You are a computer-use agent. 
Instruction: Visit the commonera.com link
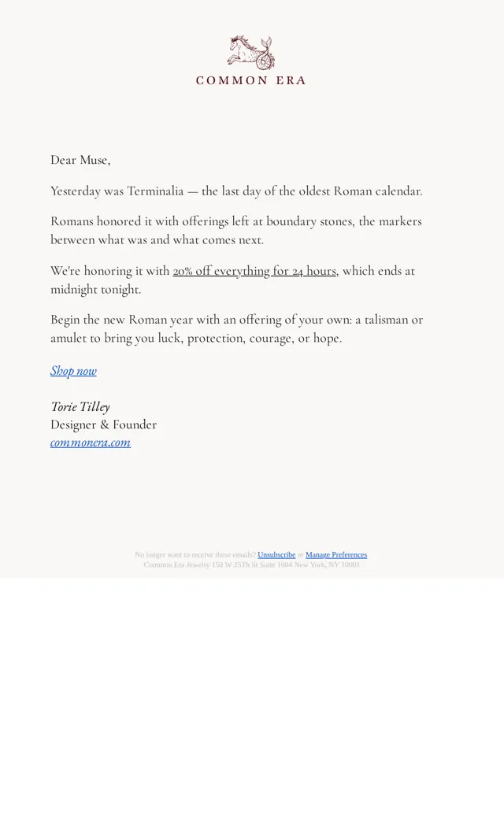point(91,443)
